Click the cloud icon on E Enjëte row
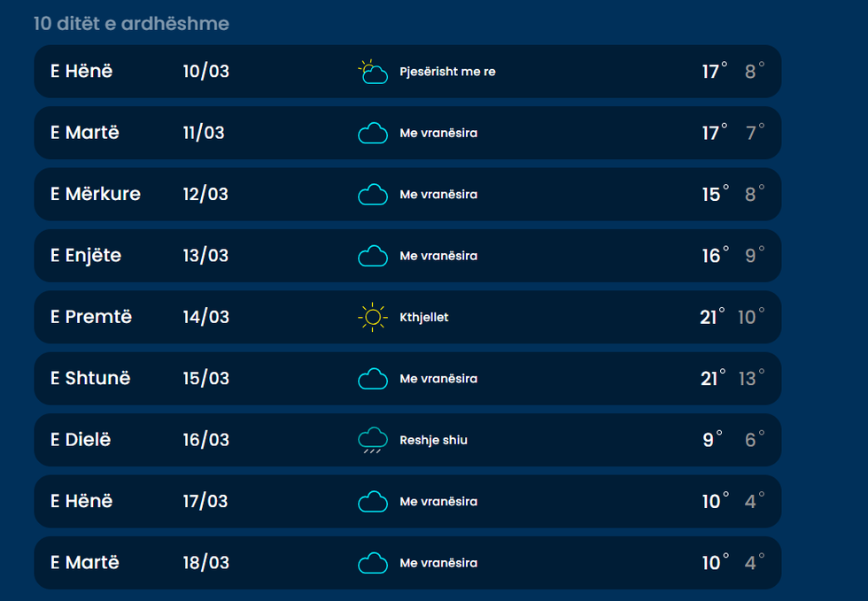 (x=373, y=257)
